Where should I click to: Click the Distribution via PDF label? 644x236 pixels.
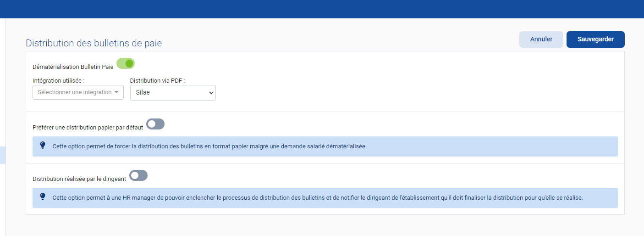click(x=158, y=80)
